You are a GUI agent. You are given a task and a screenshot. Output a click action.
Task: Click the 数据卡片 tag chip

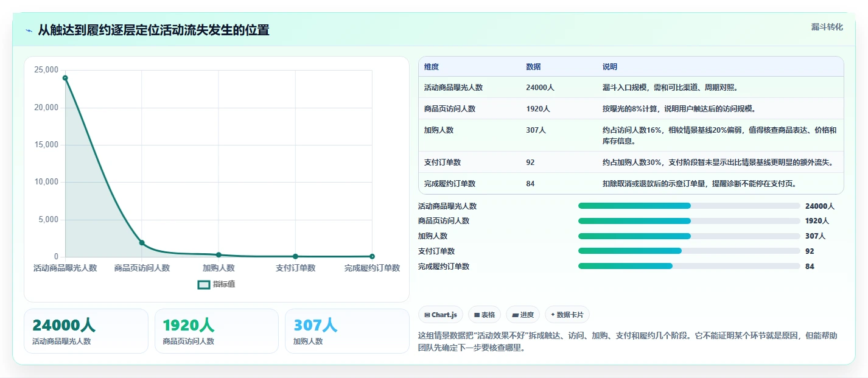tap(567, 315)
